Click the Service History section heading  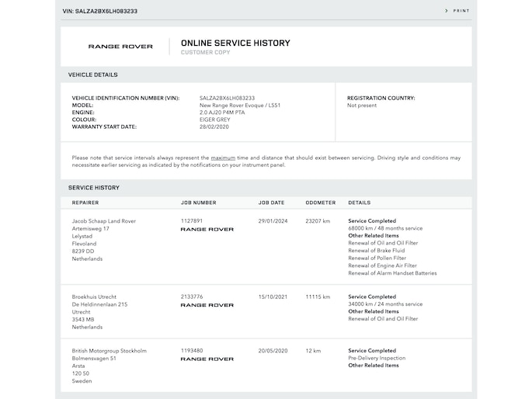pyautogui.click(x=94, y=188)
